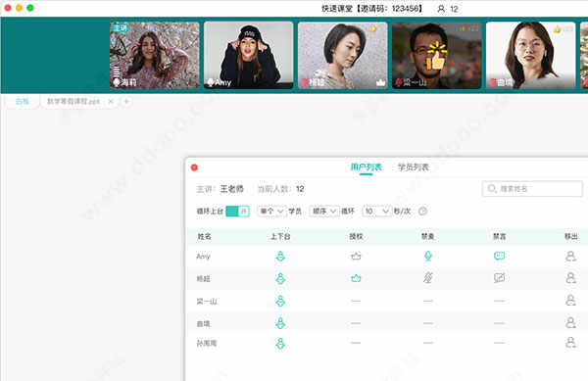
Task: Open the seconds dropdown showing 10
Action: tap(377, 212)
